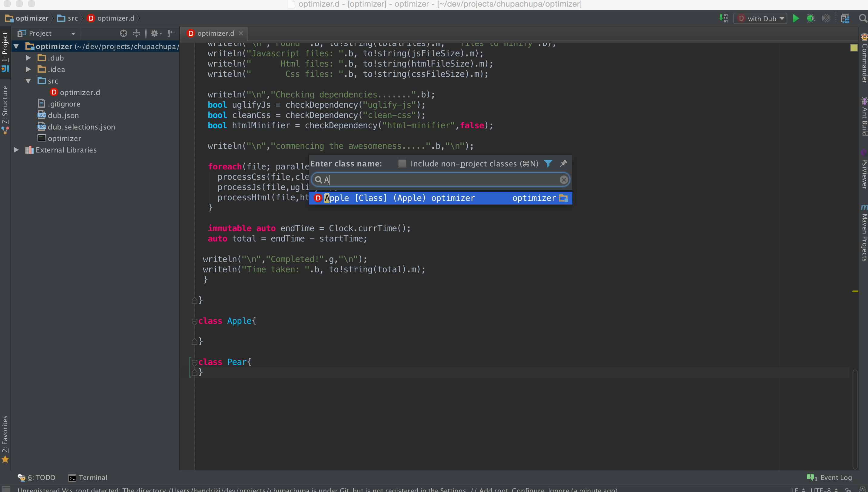Click optimizer breadcrumb in navigation bar
Image resolution: width=868 pixels, height=492 pixels.
click(27, 18)
